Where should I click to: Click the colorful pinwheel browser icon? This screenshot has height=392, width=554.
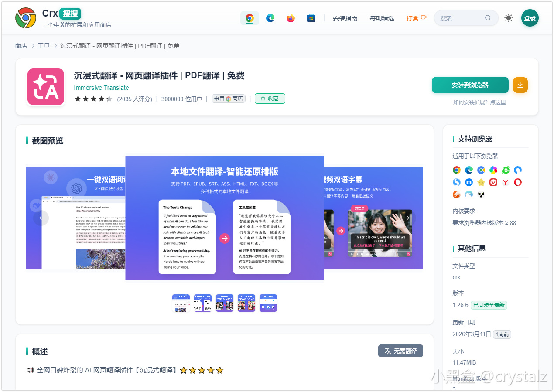pos(493,170)
